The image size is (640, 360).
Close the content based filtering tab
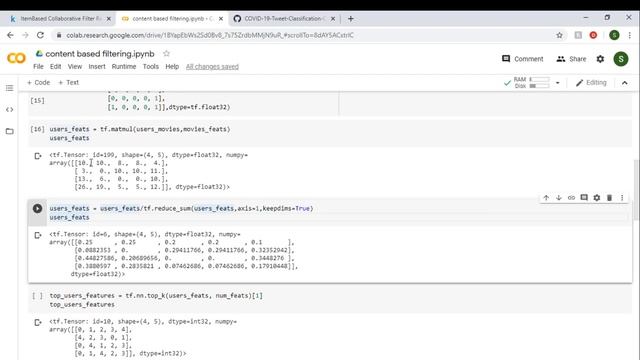tap(221, 19)
